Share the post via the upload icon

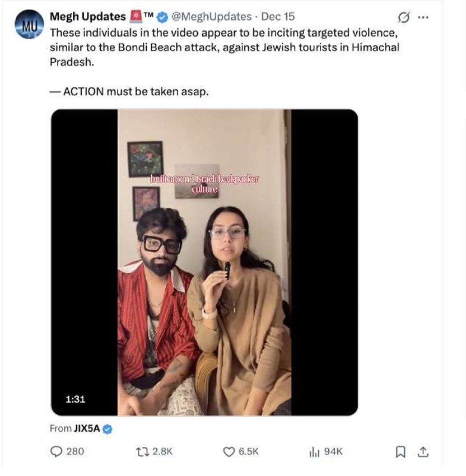423,452
